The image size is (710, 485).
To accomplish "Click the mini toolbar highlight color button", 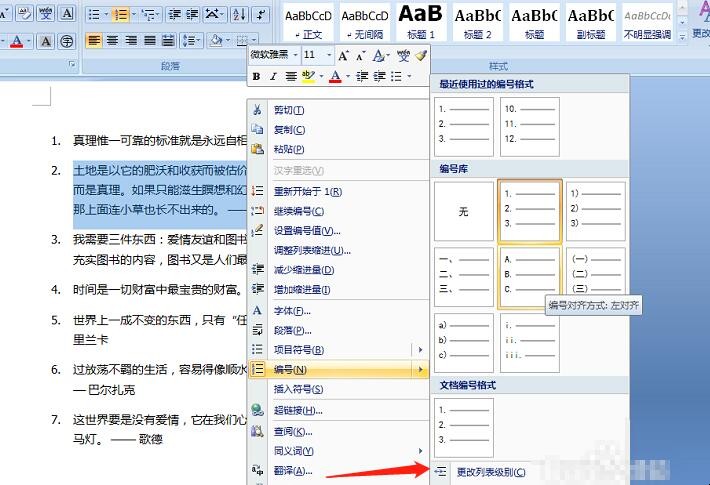I will (309, 76).
